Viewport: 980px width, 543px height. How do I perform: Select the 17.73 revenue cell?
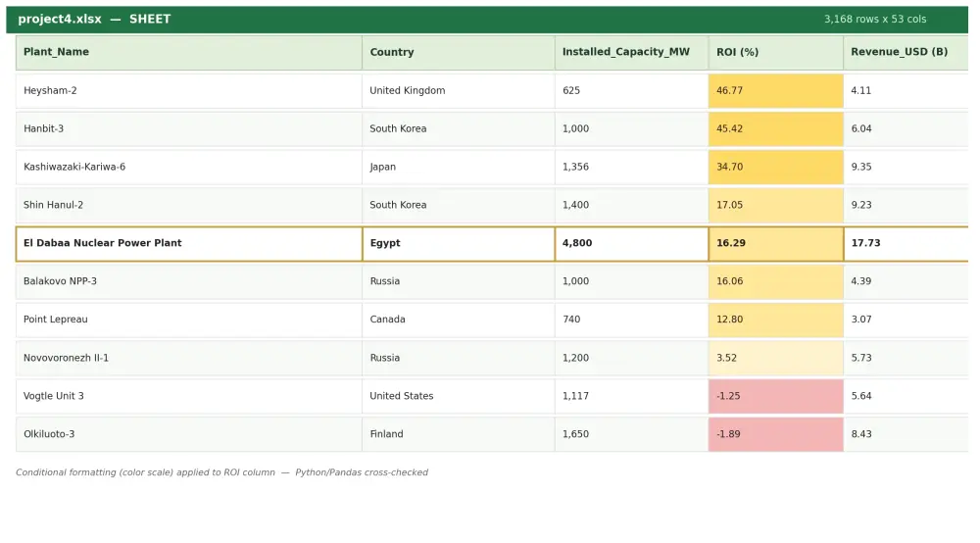click(906, 244)
